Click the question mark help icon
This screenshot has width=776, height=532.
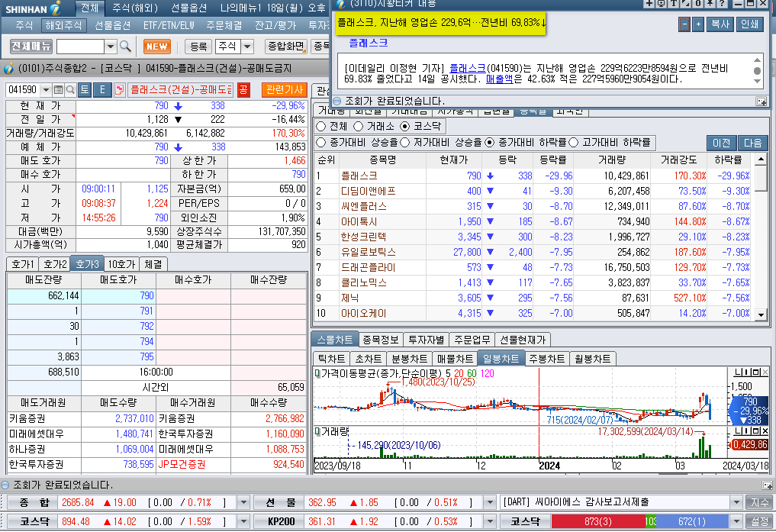point(722,4)
